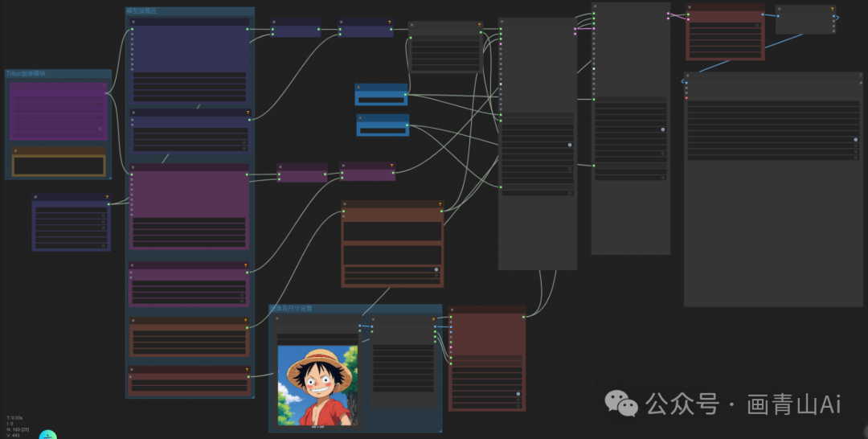This screenshot has height=439, width=868.
Task: Click orange badge on brown node in 模型加载区
Action: click(x=246, y=321)
